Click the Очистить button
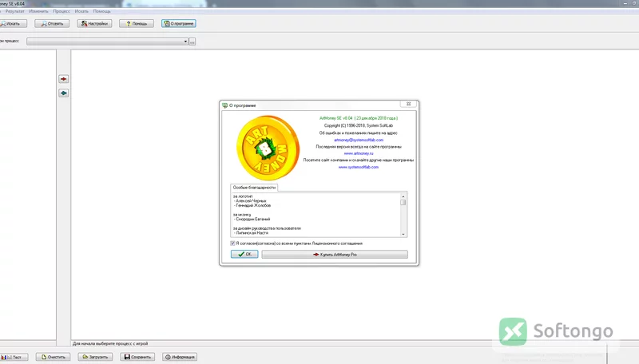This screenshot has width=639, height=364. pos(53,357)
